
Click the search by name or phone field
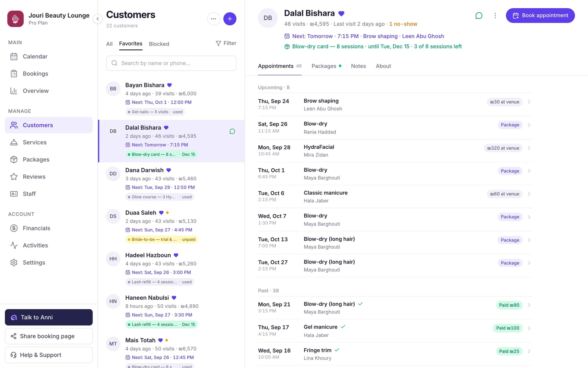tap(171, 63)
